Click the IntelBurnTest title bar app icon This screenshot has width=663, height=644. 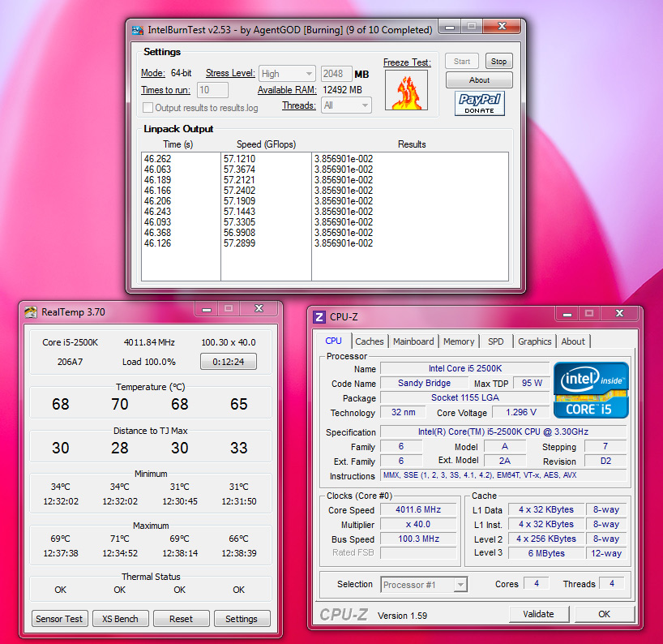(138, 30)
